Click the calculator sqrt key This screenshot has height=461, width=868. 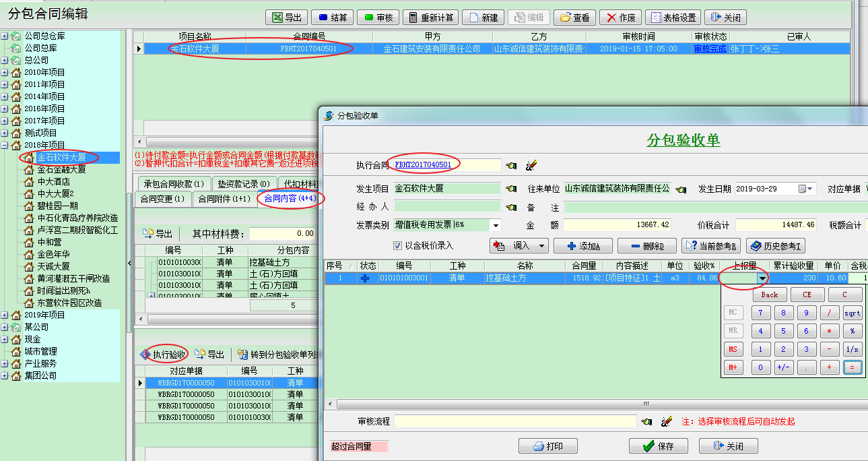point(853,313)
